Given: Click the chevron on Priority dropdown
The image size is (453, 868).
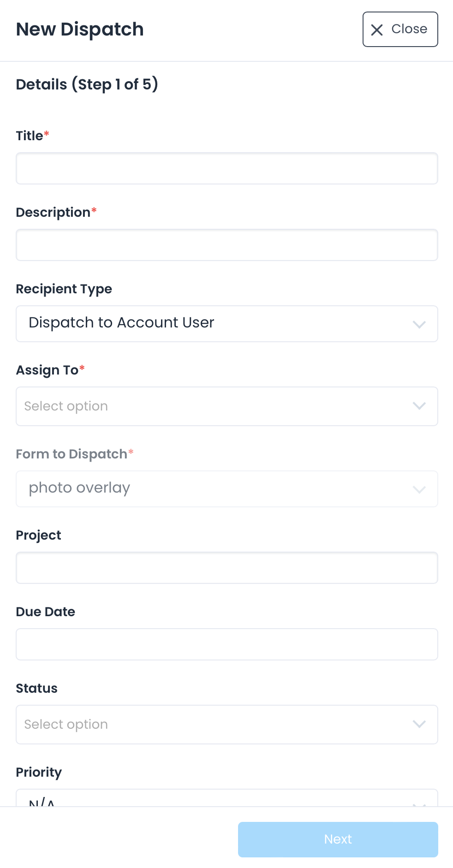Looking at the screenshot, I should [419, 803].
